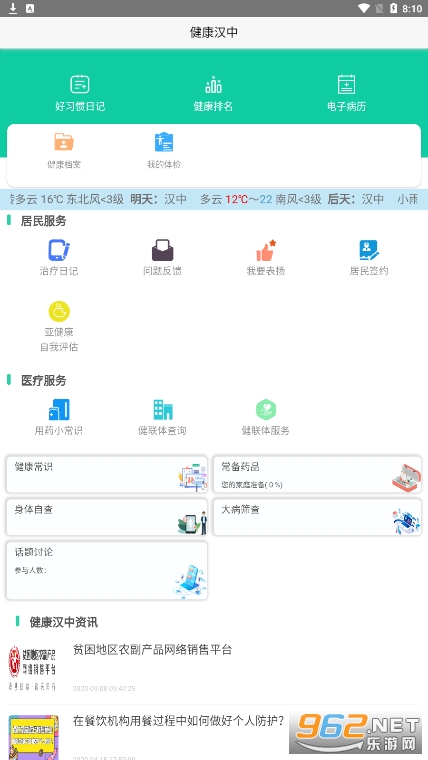This screenshot has height=760, width=428.
Task: Open the 居民签约 icon
Action: [x=369, y=250]
